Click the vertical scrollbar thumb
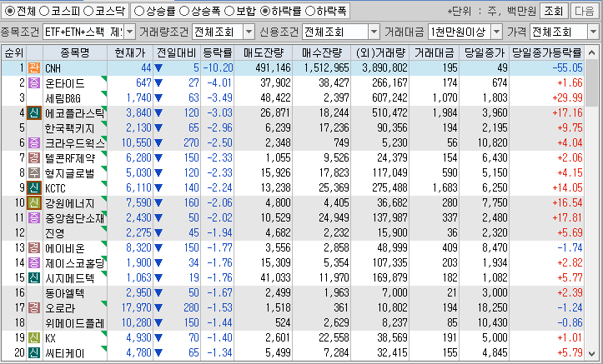The width and height of the screenshot is (603, 364). 591,82
